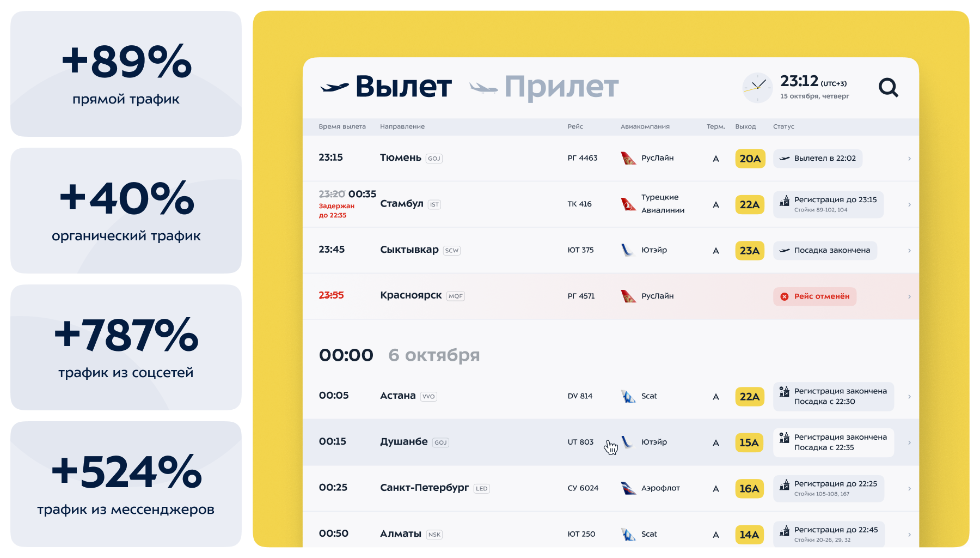Switch to the Прилет arrivals tab
Viewport: 980px width, 558px height.
544,87
